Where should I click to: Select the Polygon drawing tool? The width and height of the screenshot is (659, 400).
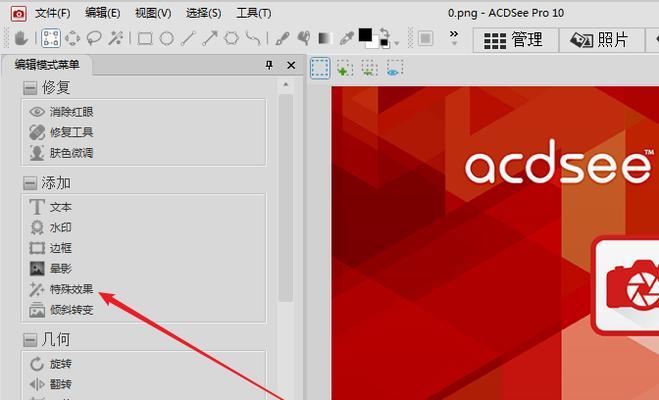231,39
